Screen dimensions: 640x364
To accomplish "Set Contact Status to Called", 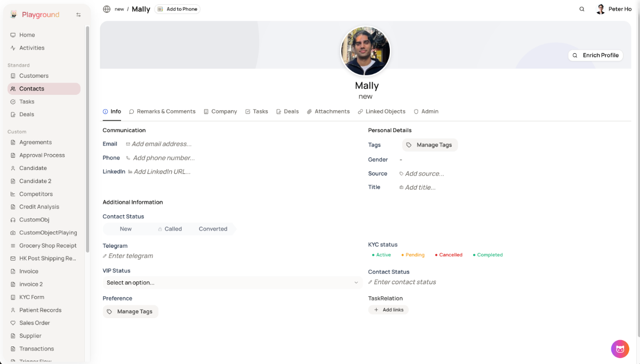I will coord(170,229).
